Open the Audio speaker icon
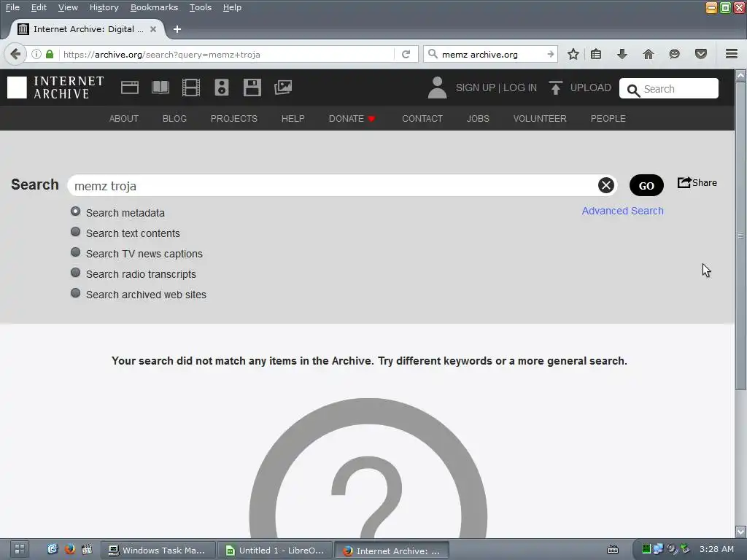Screen dimensions: 747x560 tap(222, 87)
